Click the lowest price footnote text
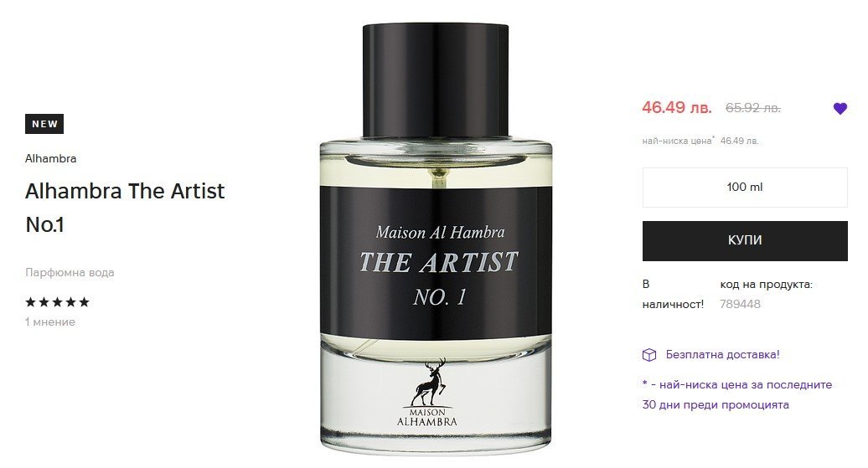This screenshot has height=468, width=868. 736,394
